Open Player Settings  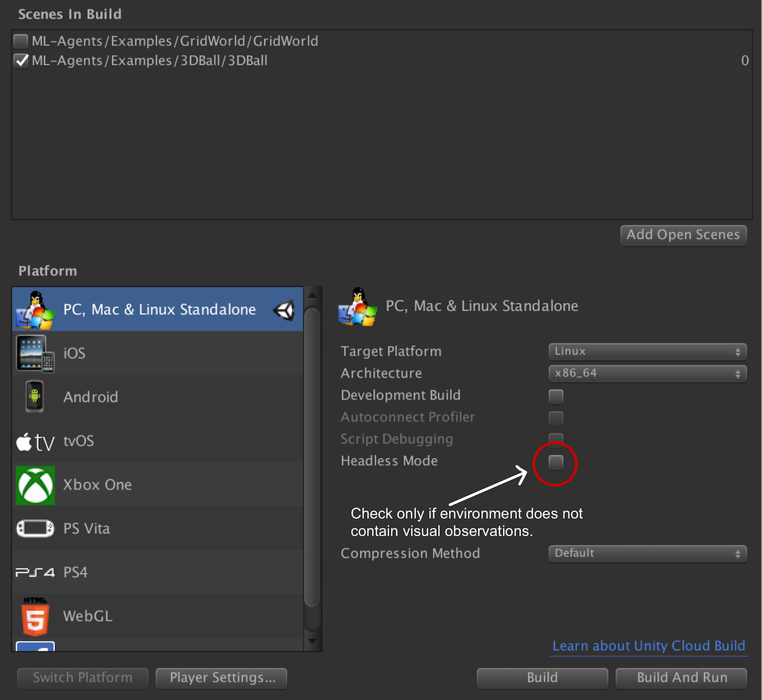(221, 678)
